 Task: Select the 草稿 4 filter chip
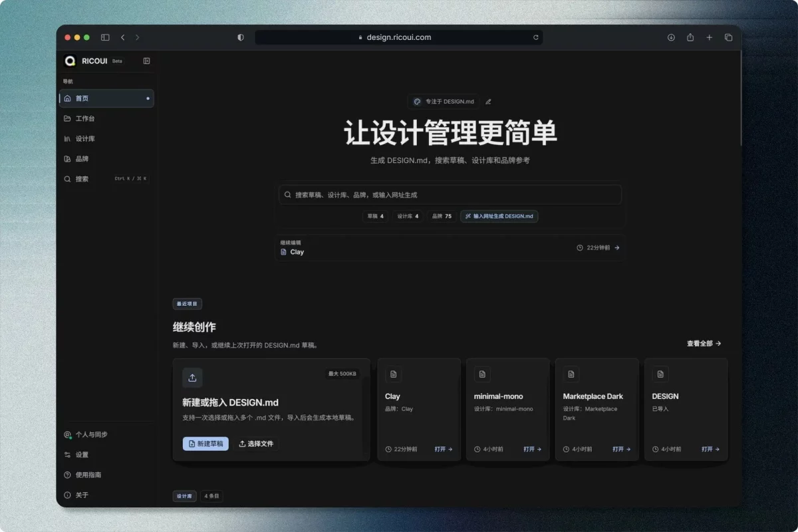[x=374, y=216]
